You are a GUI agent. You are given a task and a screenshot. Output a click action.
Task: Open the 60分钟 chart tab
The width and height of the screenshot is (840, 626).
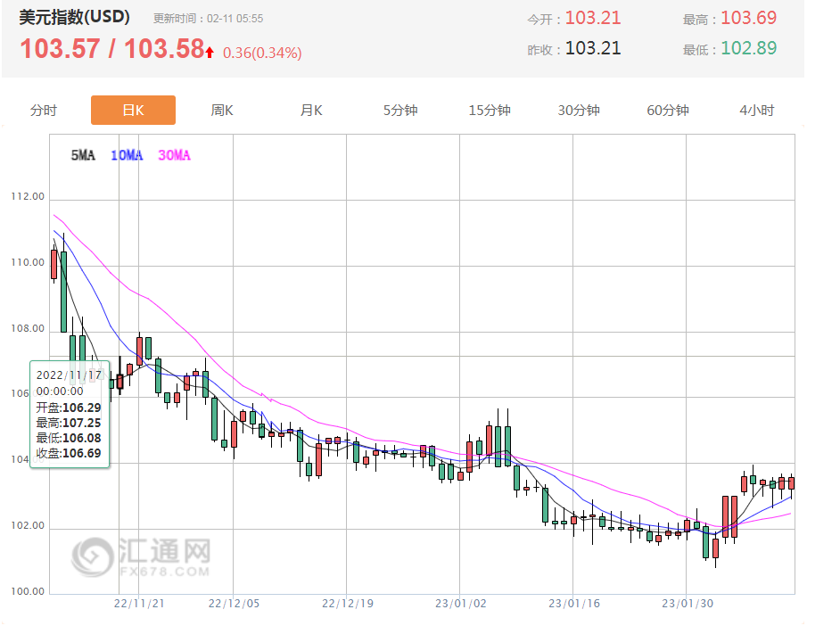pyautogui.click(x=668, y=111)
